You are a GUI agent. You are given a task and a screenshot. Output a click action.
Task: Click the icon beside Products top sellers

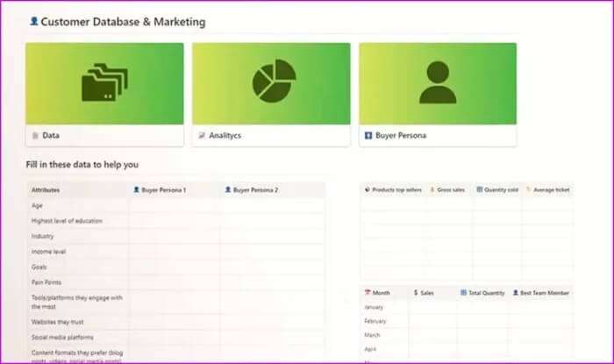coord(368,189)
